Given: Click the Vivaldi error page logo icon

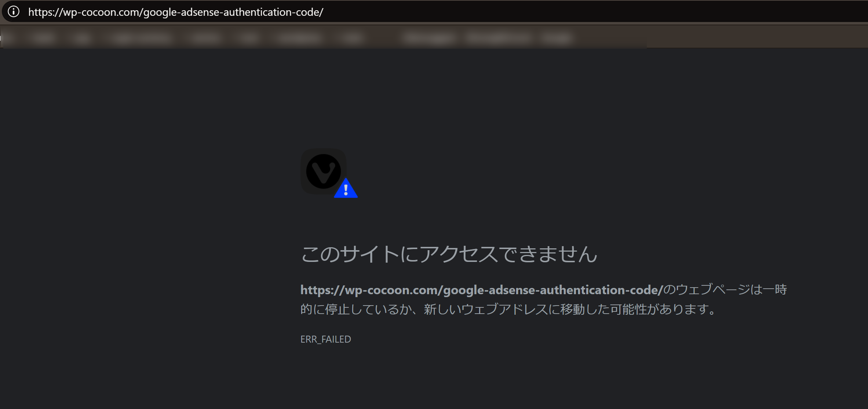Looking at the screenshot, I should (324, 171).
